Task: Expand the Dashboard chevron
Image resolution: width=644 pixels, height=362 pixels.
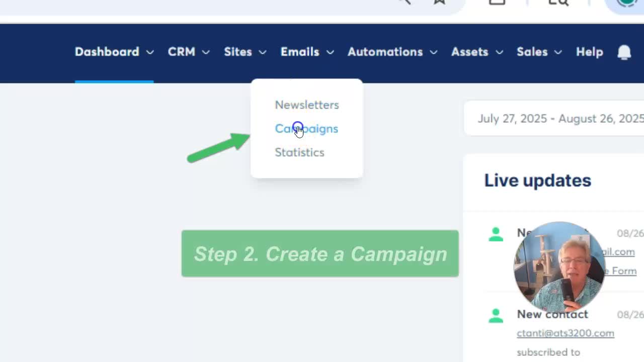Action: [x=150, y=52]
